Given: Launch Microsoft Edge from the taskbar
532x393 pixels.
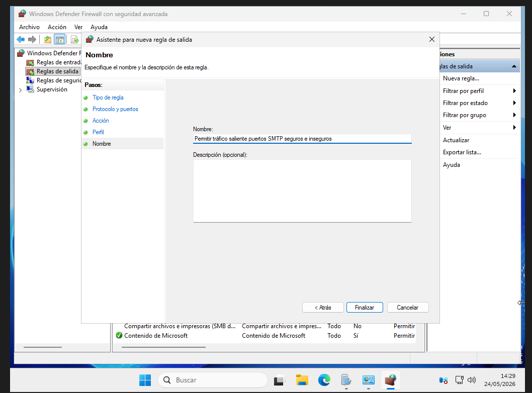Looking at the screenshot, I should pyautogui.click(x=324, y=380).
